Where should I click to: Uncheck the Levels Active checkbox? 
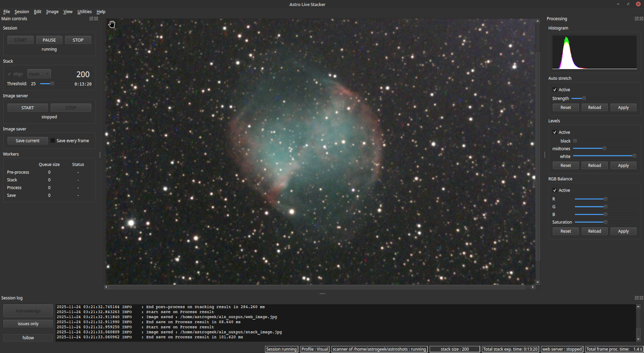(555, 132)
